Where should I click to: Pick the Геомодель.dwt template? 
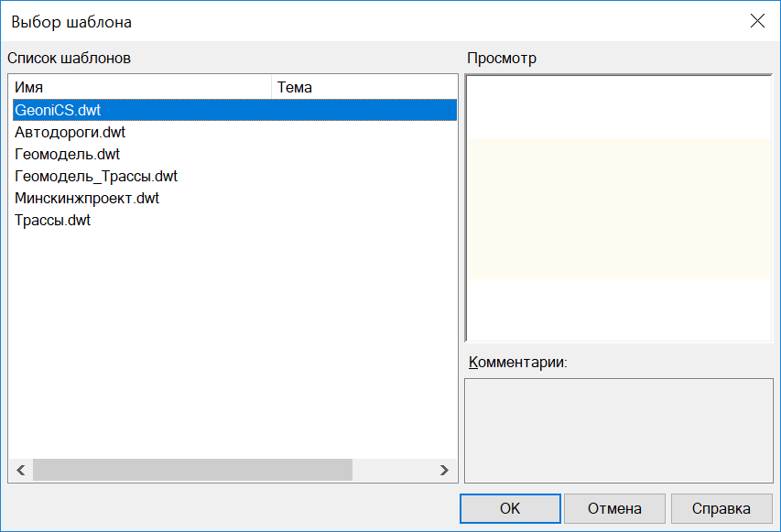pyautogui.click(x=67, y=154)
